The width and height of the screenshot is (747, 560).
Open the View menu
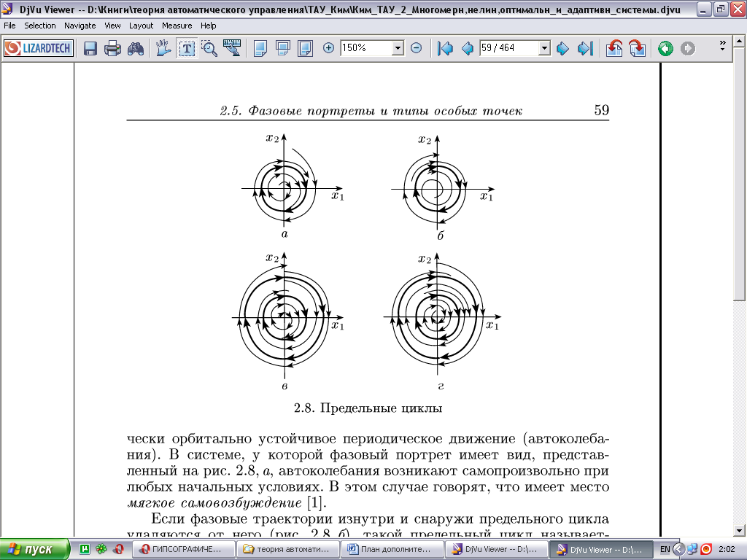[112, 26]
